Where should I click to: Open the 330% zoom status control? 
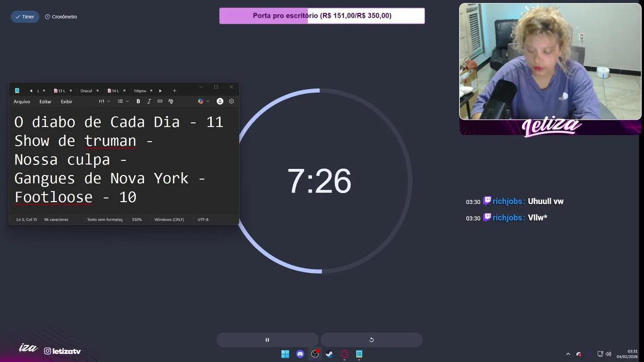point(137,220)
